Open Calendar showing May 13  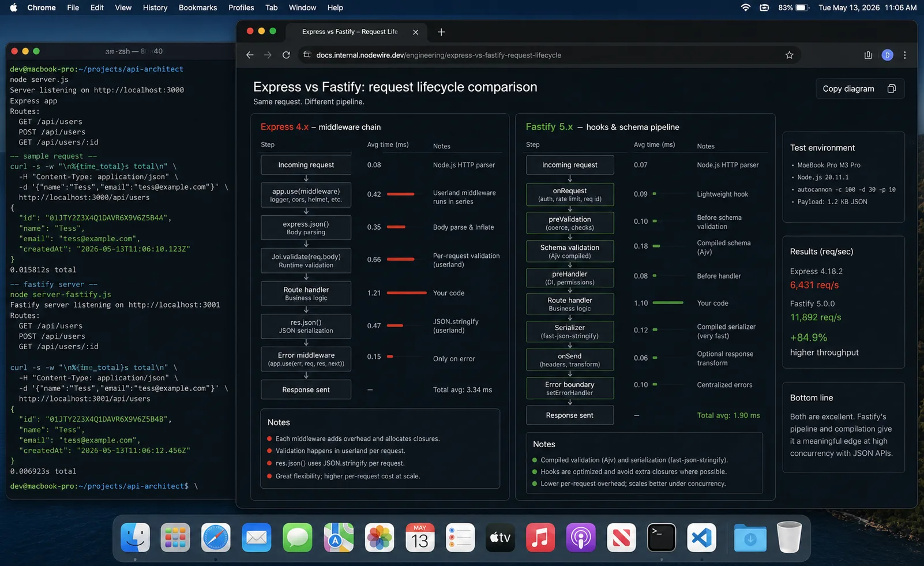pyautogui.click(x=420, y=538)
